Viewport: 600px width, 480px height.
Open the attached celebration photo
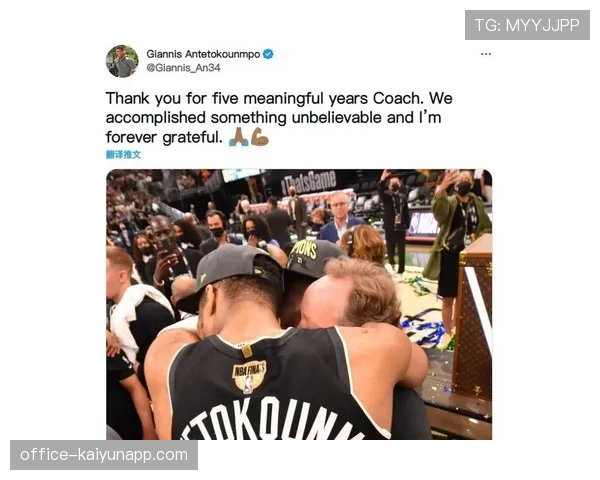tap(299, 304)
